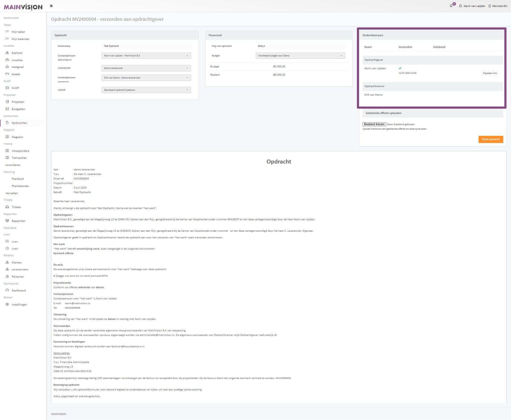Image resolution: width=511 pixels, height=420 pixels.
Task: Click the Rapporten book icon
Action: (7, 221)
